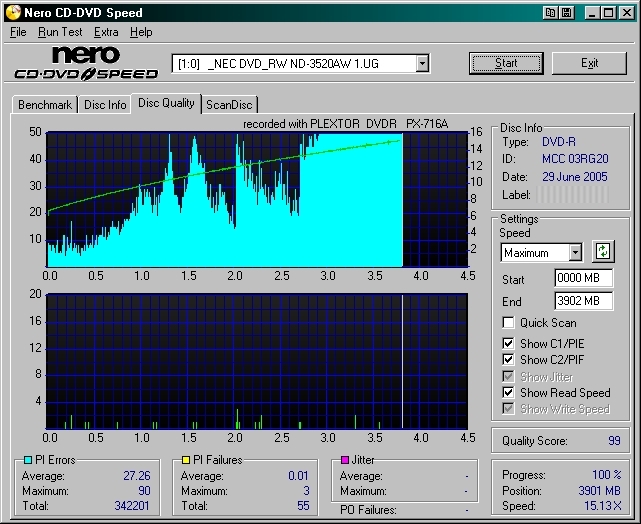This screenshot has height=524, width=641.
Task: Click the Position value 3901 MB
Action: pyautogui.click(x=600, y=490)
